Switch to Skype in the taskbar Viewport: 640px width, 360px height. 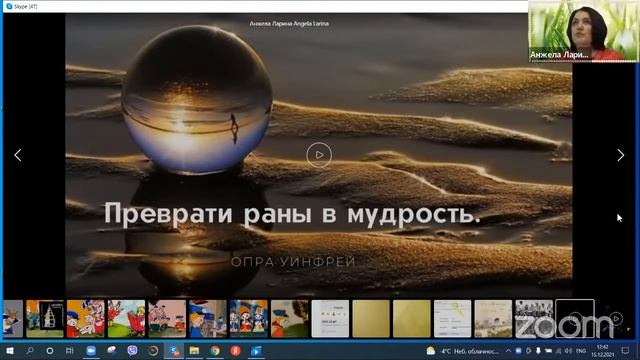point(174,351)
